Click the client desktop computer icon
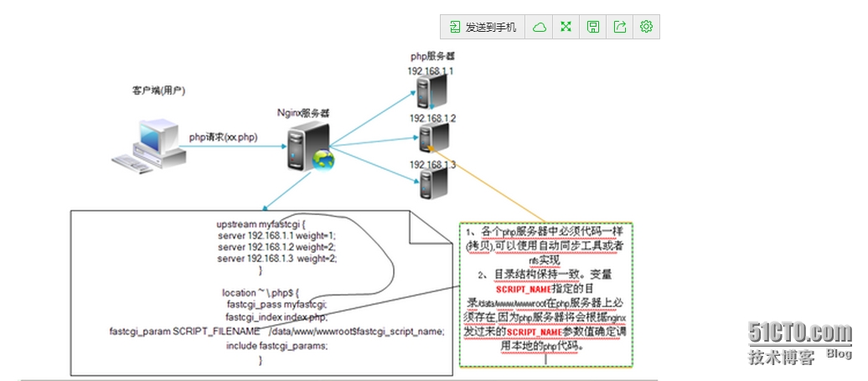Viewport: 868px width, 381px height. 149,145
